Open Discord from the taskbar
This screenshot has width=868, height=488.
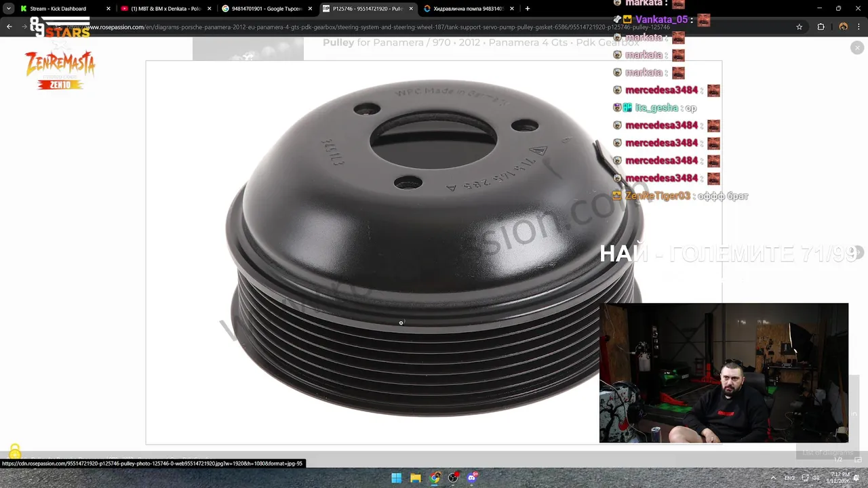coord(473,478)
